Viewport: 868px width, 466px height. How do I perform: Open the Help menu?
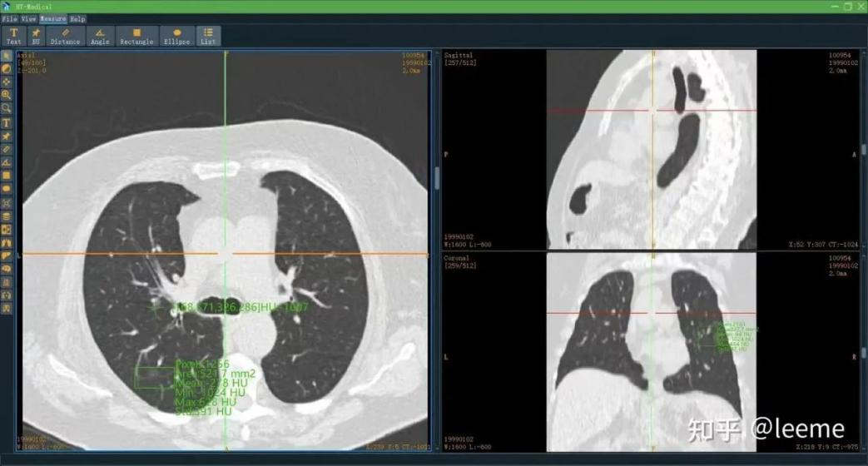pos(77,18)
